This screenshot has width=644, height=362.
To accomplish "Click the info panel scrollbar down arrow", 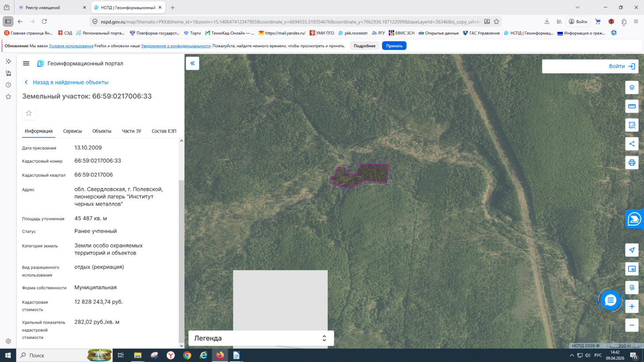I will pyautogui.click(x=182, y=346).
